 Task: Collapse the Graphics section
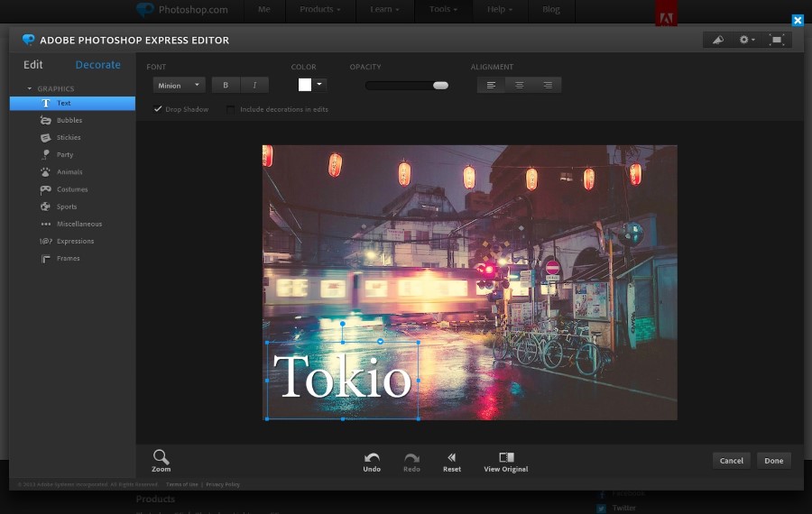30,88
